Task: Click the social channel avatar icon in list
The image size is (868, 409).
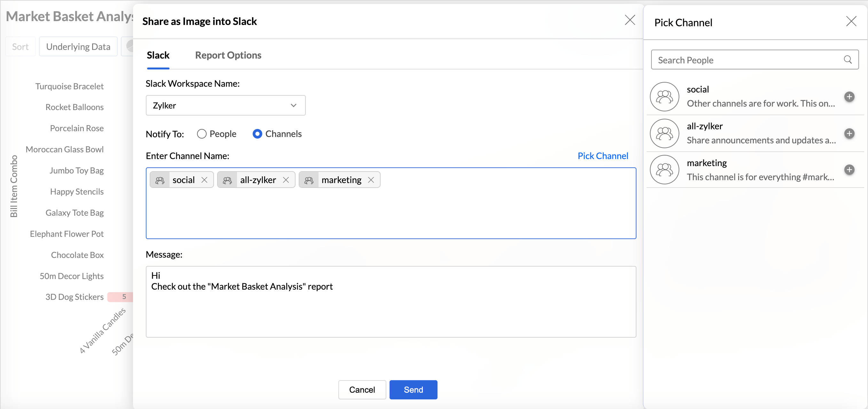Action: [x=664, y=97]
